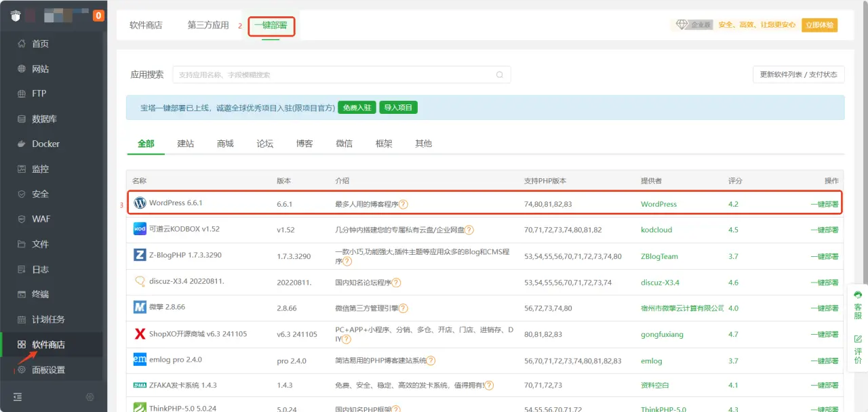Show the 论坛 category apps
The image size is (868, 412).
265,144
